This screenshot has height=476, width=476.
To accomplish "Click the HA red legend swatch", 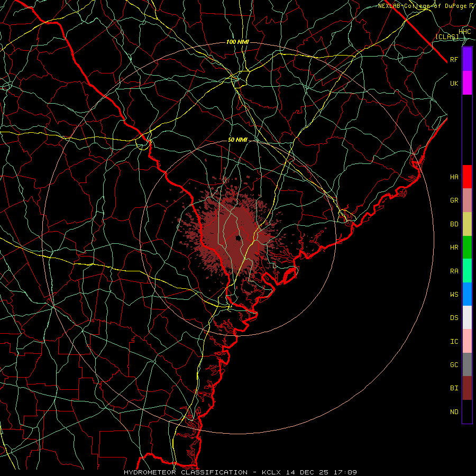I will 467,177.
